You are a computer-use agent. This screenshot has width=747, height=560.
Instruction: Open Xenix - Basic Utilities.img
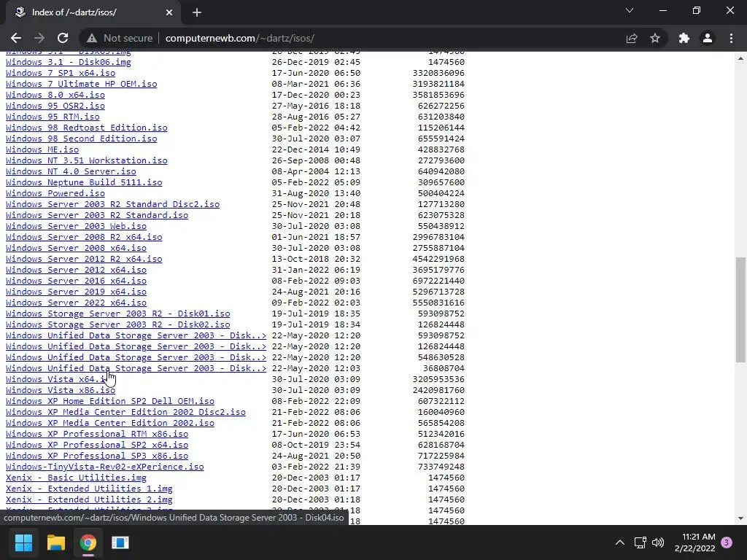tap(76, 478)
